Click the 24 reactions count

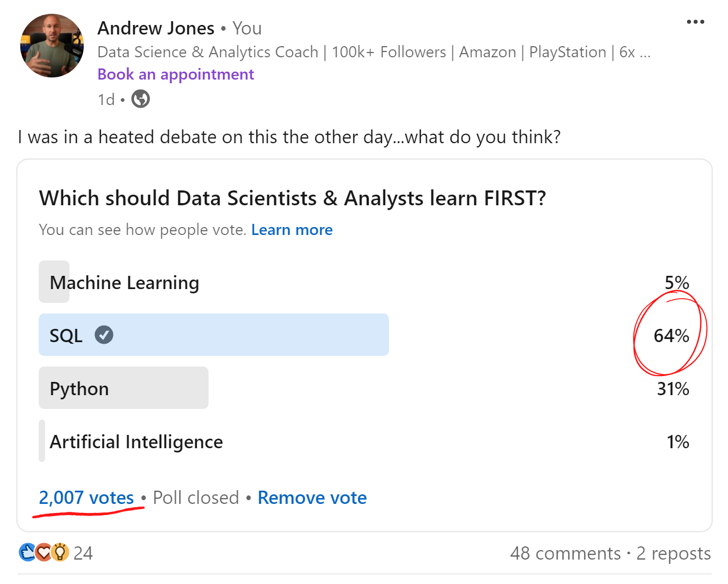[83, 553]
